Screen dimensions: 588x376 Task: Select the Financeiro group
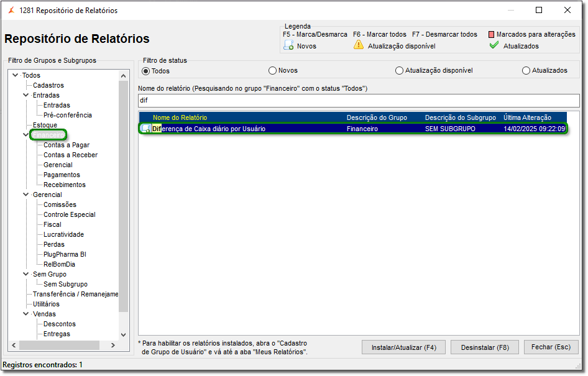tap(48, 135)
